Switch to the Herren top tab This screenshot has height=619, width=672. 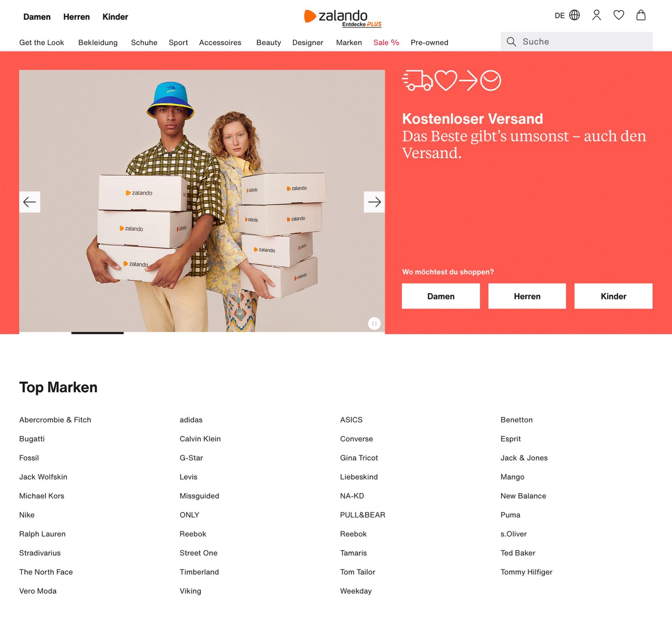pyautogui.click(x=76, y=17)
